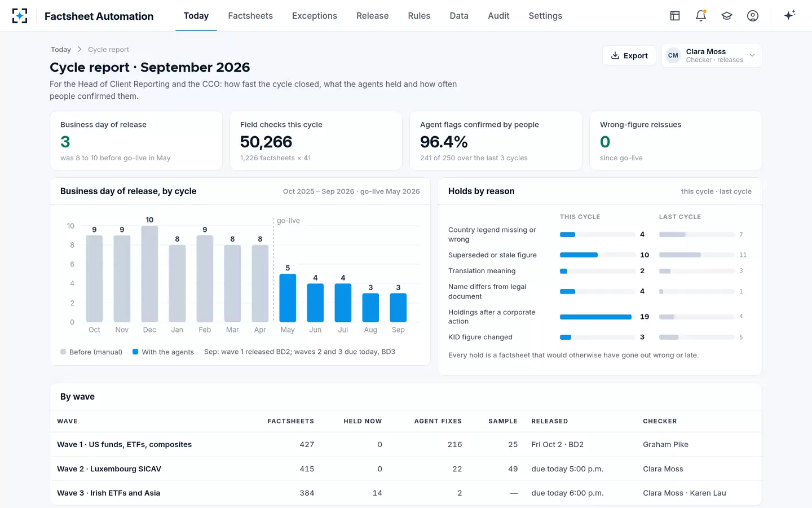The width and height of the screenshot is (812, 508).
Task: Click this-cycle bar for Superseded or stale figure
Action: [579, 255]
